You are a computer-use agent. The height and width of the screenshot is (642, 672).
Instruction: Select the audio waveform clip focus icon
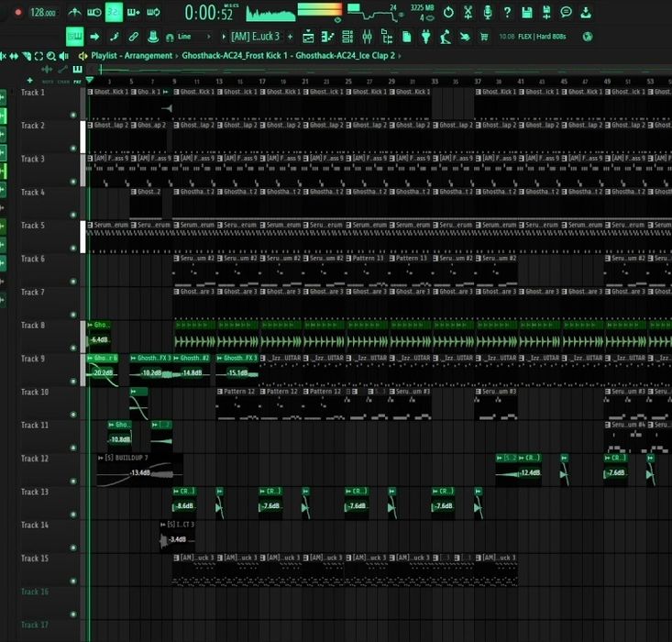pyautogui.click(x=47, y=69)
